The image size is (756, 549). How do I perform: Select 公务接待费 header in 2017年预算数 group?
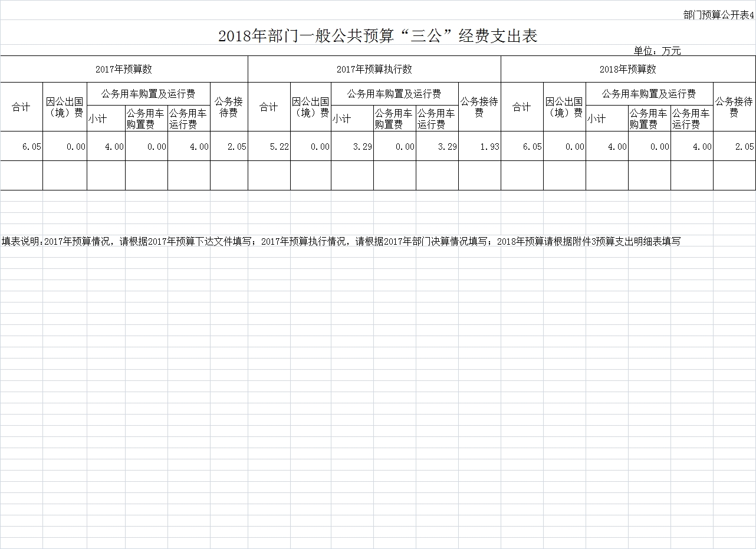[229, 107]
